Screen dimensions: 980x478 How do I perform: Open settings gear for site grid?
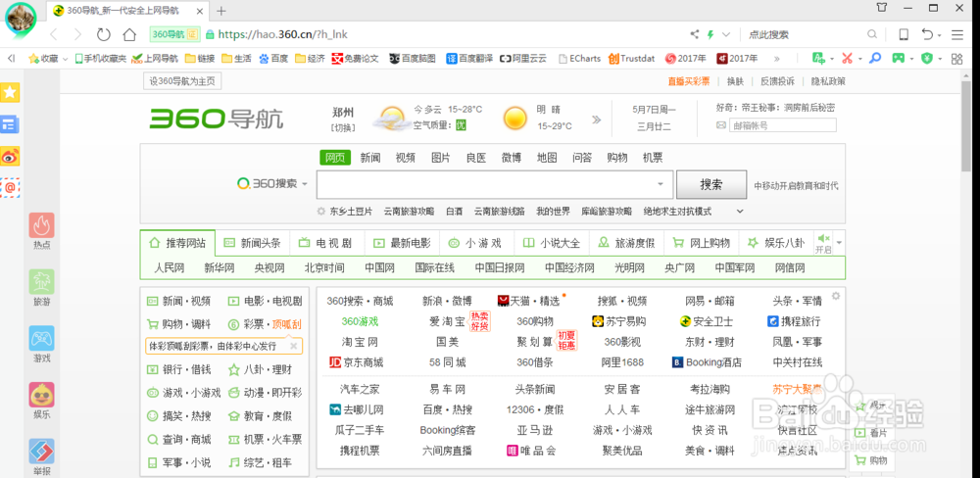pos(836,296)
